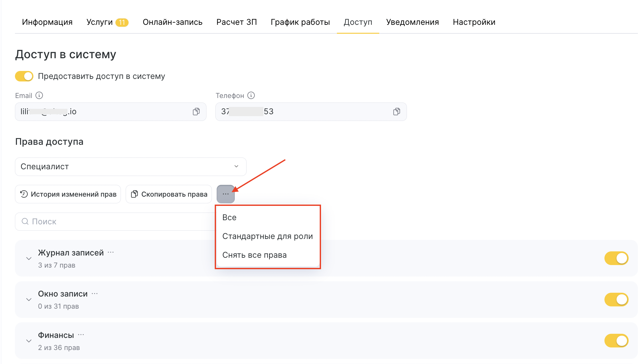Click the gray three-dots rights menu button
Screen dimensions: 642x364
[x=226, y=194]
